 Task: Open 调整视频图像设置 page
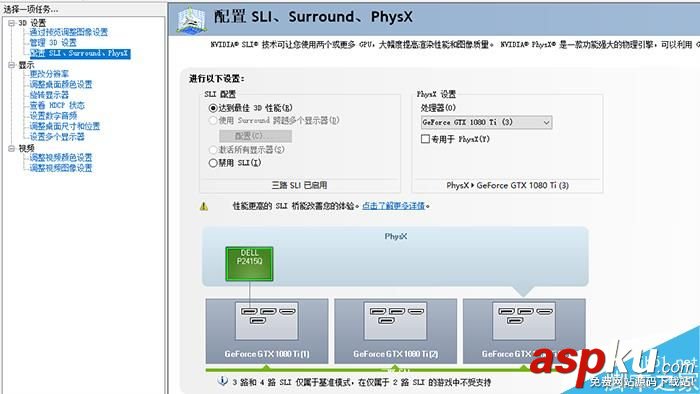[x=61, y=168]
